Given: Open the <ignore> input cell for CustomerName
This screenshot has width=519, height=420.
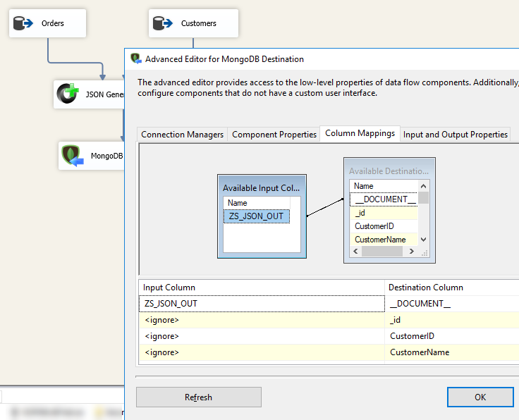Looking at the screenshot, I should click(x=262, y=352).
